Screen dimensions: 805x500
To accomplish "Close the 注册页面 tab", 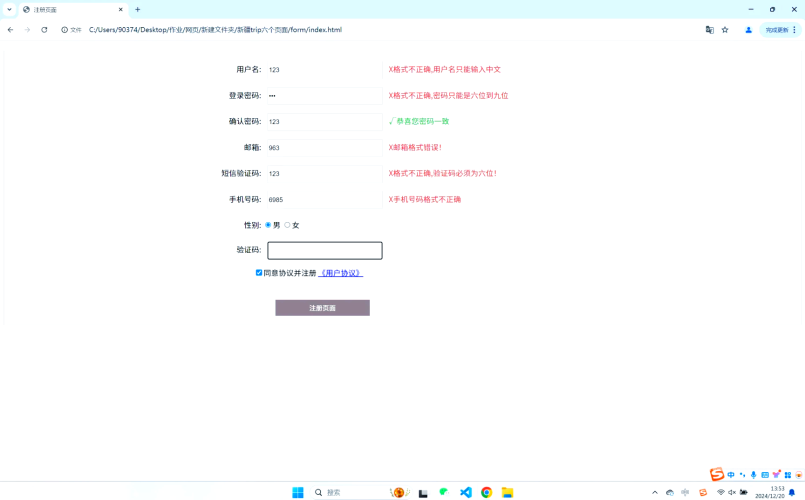I will pyautogui.click(x=121, y=9).
